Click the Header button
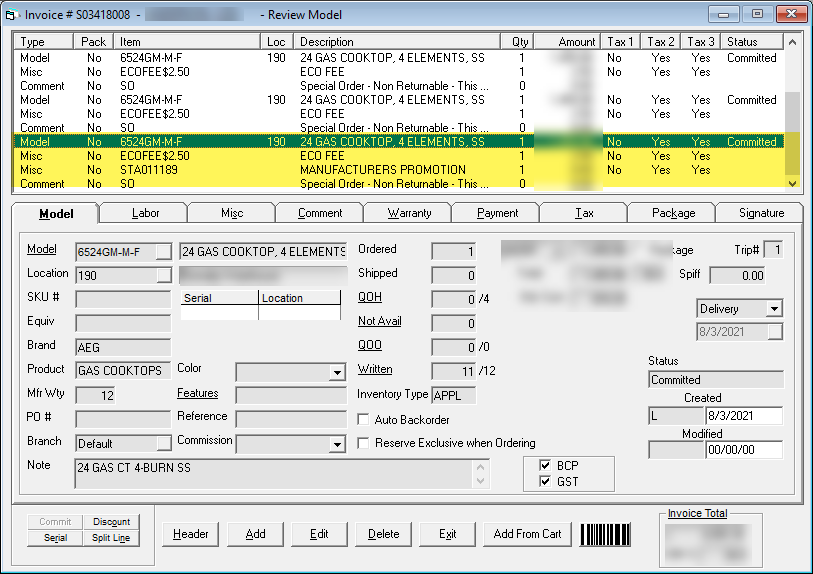The width and height of the screenshot is (813, 574). click(x=190, y=534)
